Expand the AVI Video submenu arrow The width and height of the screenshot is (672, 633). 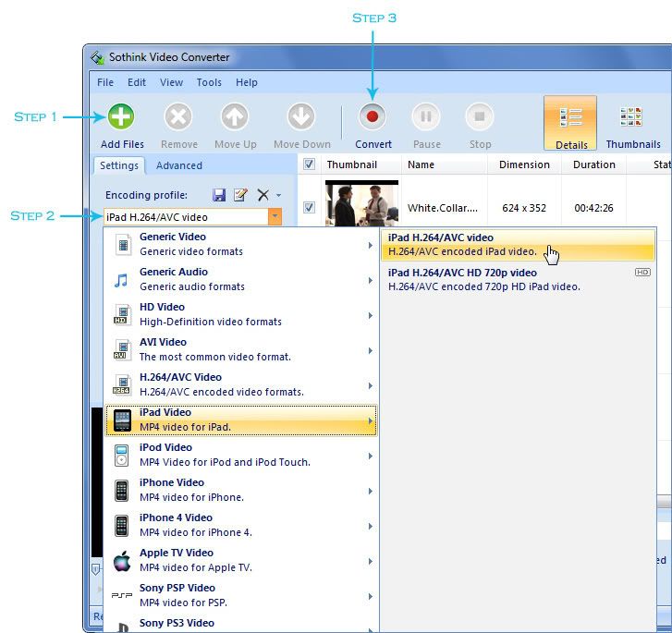click(371, 350)
